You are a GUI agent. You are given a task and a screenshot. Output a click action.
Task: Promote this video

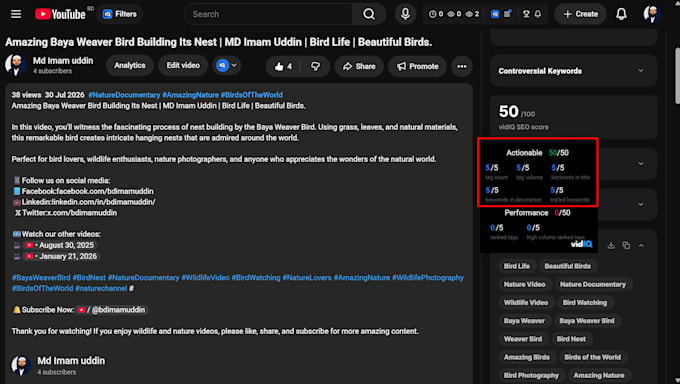pyautogui.click(x=418, y=66)
